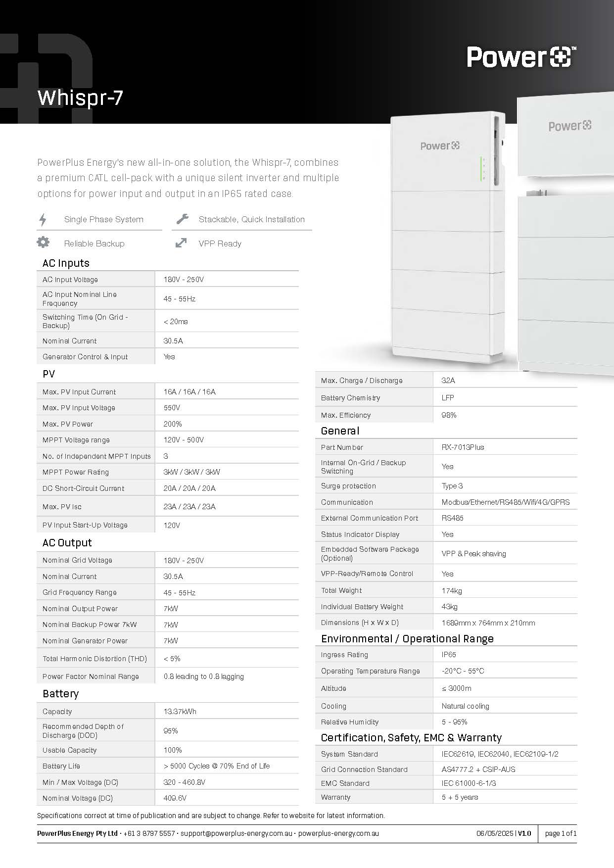Click the Grid Frequency Range label
The height and width of the screenshot is (868, 614).
[x=80, y=592]
